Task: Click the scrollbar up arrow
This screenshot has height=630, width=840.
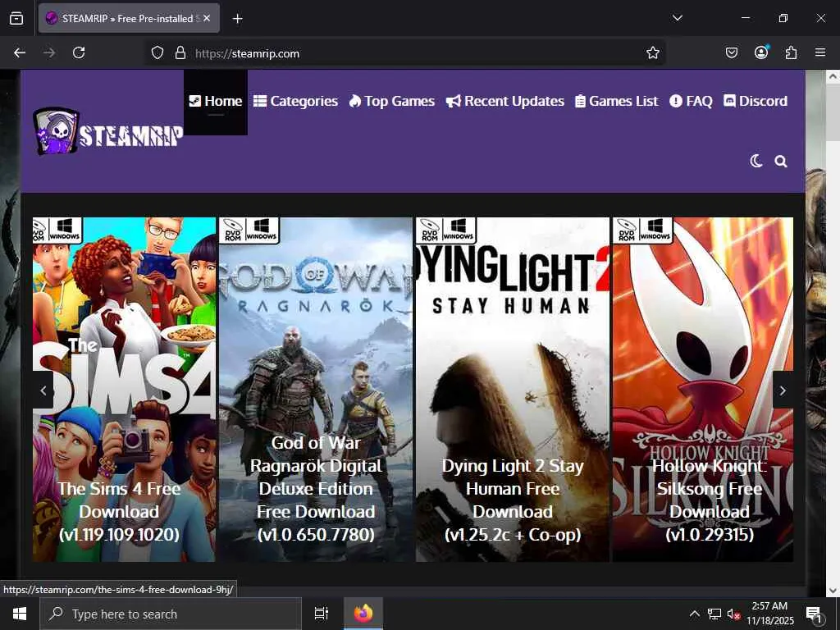Action: 833,76
